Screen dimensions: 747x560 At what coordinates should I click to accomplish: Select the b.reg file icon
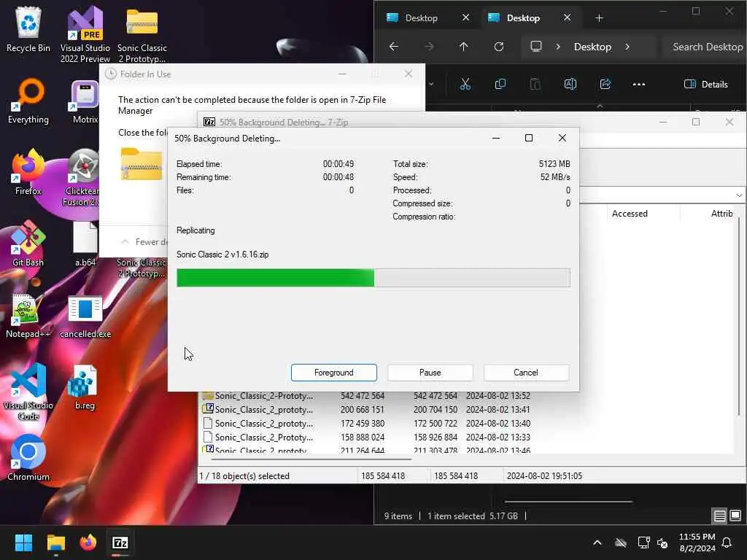point(85,386)
